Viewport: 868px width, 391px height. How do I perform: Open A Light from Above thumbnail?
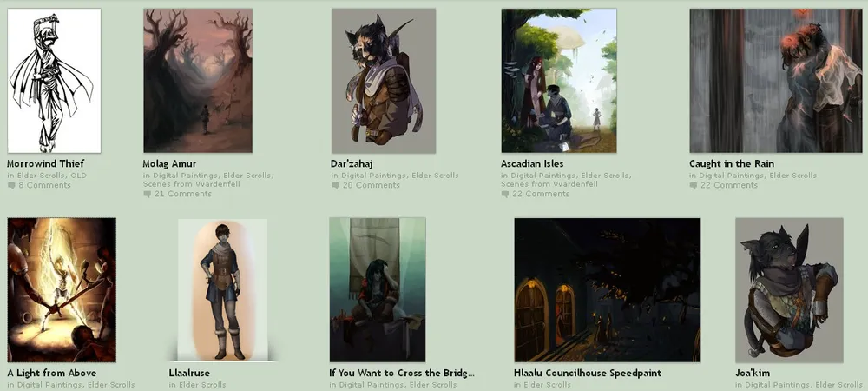tap(62, 289)
